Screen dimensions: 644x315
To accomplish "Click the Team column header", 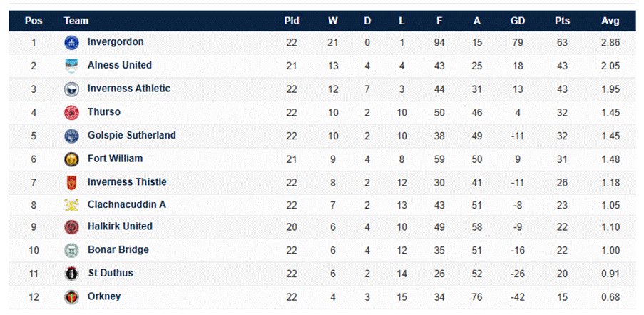I will coord(76,21).
